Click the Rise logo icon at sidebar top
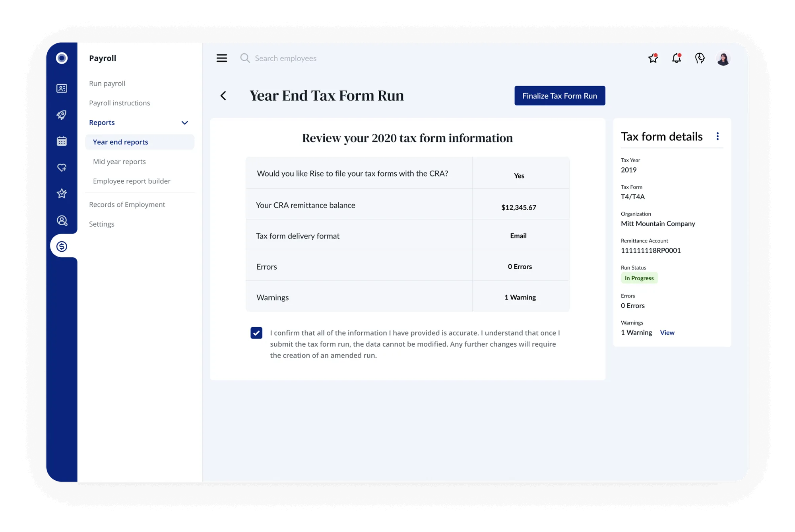795x532 pixels. (x=62, y=58)
